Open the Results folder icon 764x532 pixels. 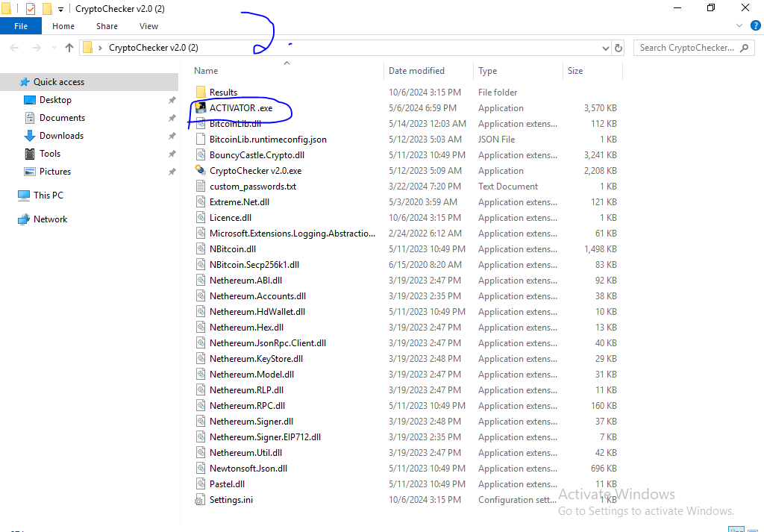point(200,93)
